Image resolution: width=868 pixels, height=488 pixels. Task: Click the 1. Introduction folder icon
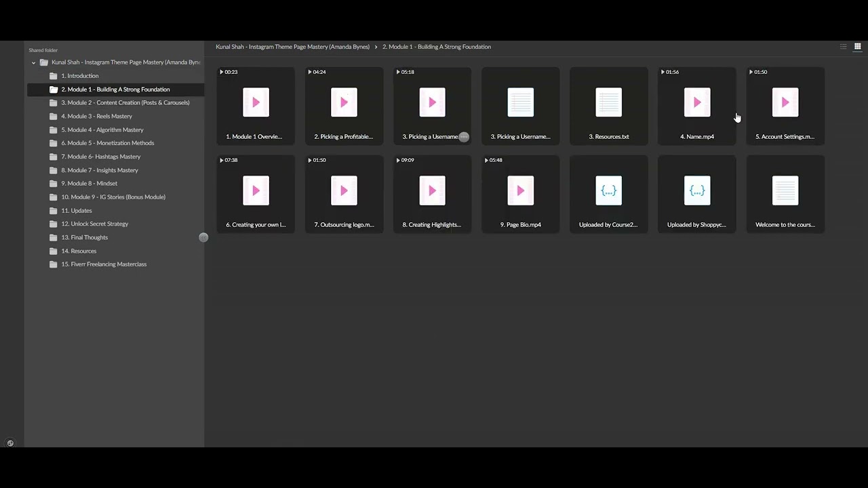pyautogui.click(x=54, y=76)
